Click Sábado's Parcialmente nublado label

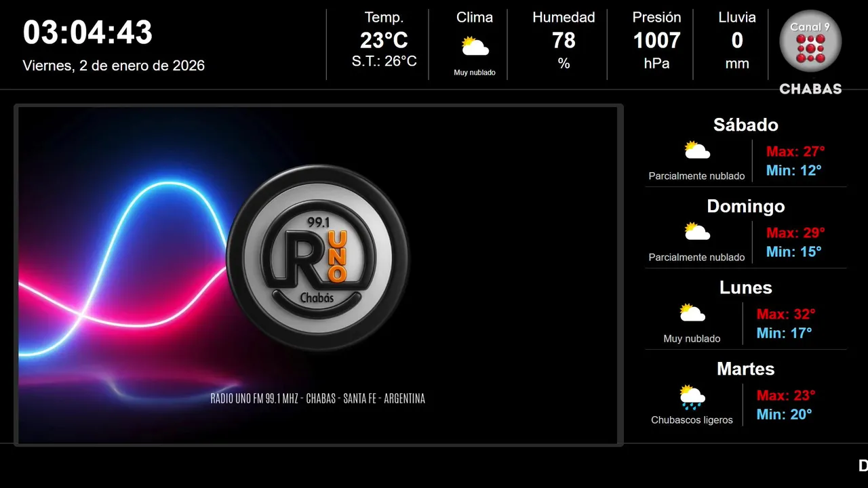696,176
